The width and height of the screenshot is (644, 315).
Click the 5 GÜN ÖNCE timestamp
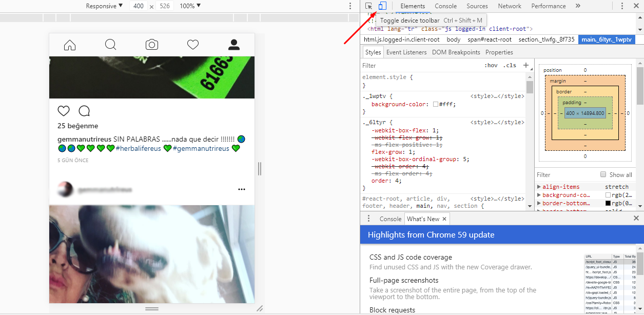(73, 161)
